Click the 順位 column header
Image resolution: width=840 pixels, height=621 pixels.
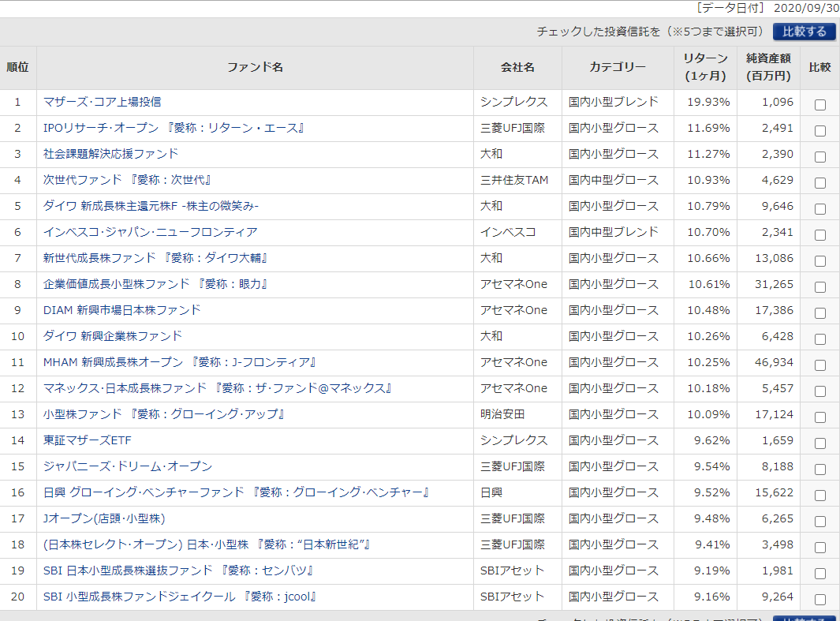pos(17,68)
